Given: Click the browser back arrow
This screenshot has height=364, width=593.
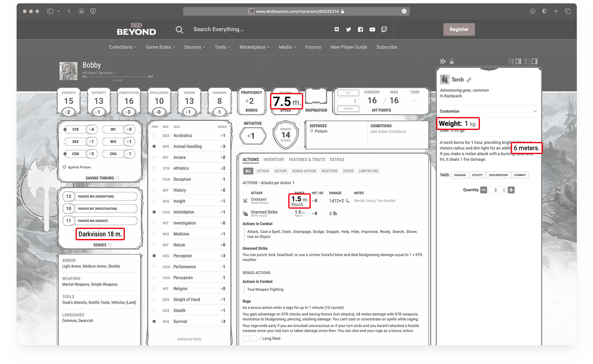Looking at the screenshot, I should (x=69, y=11).
